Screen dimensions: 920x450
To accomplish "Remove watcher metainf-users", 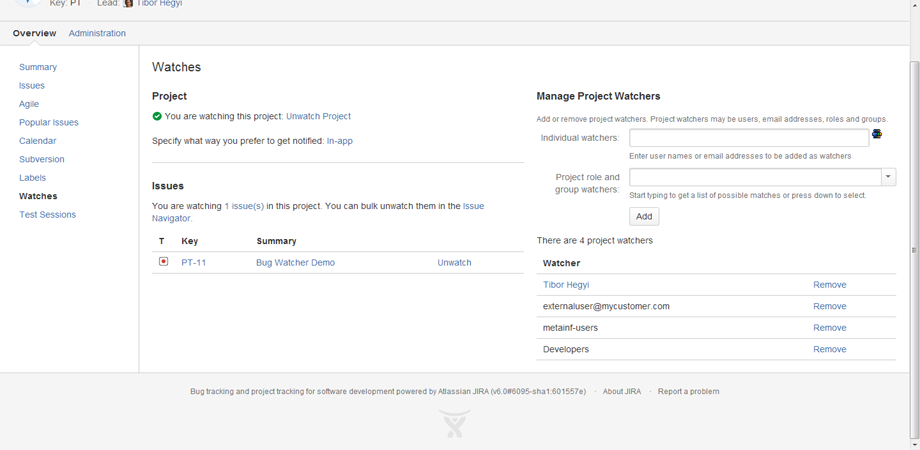I will click(x=830, y=328).
